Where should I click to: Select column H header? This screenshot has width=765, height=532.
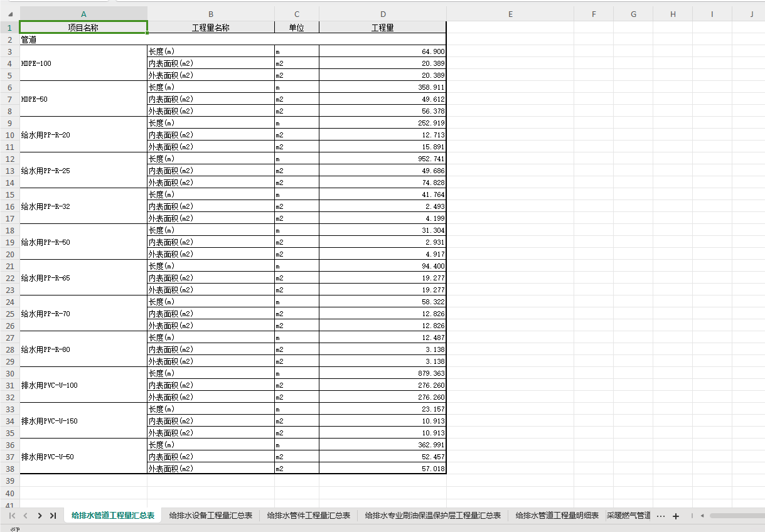point(673,14)
